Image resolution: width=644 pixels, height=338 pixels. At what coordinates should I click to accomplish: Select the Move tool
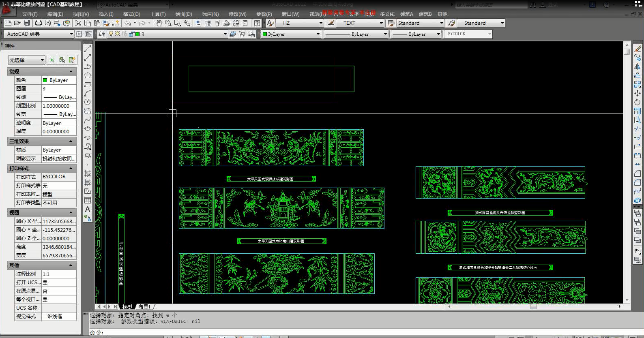click(x=638, y=93)
